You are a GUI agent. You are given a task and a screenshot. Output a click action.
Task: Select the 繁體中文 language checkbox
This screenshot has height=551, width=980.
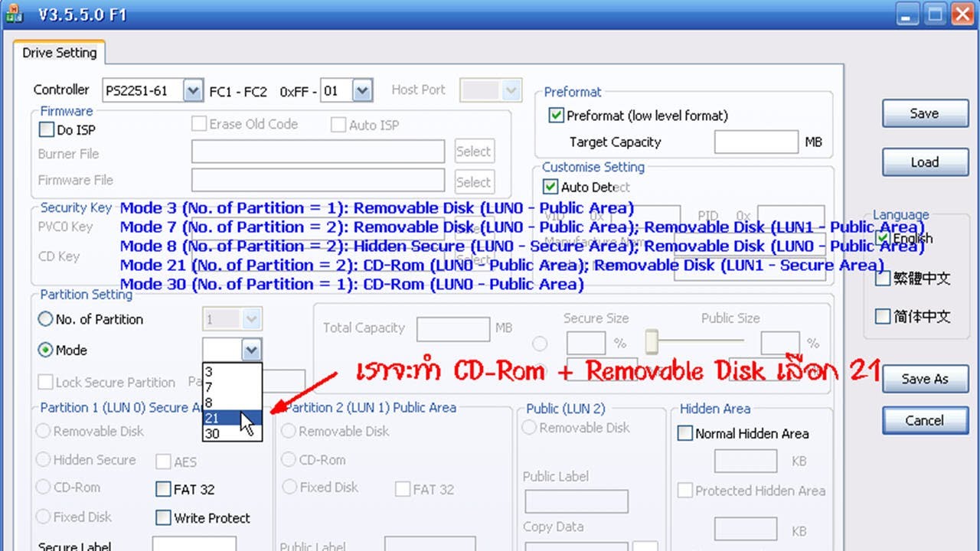pos(883,278)
